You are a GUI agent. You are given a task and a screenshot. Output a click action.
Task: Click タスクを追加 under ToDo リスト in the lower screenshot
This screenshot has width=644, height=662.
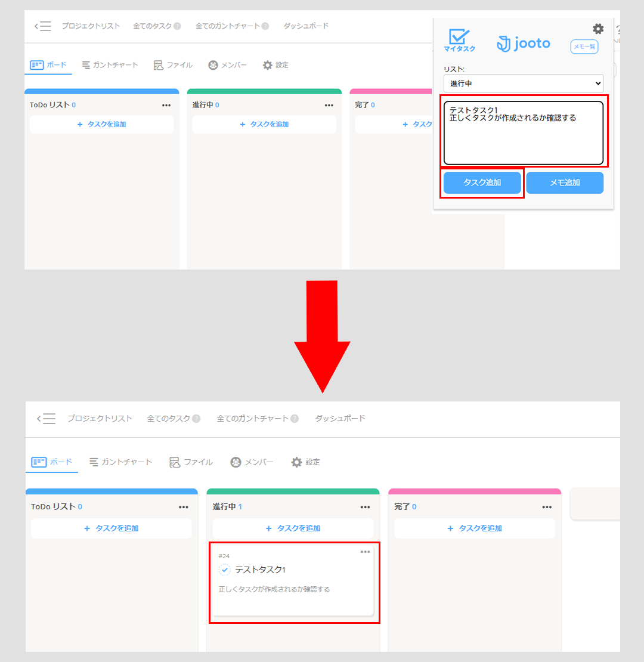112,528
